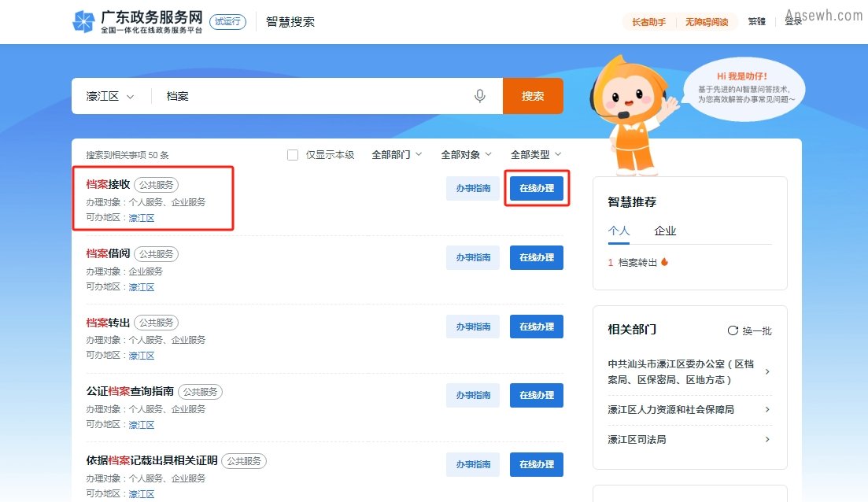Click the Guangdong government service logo

pos(83,21)
